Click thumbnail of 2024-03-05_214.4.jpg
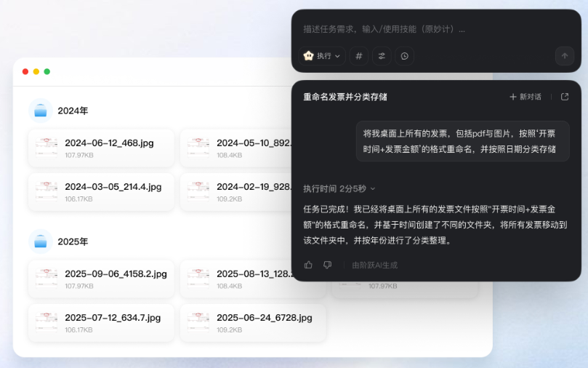The width and height of the screenshot is (588, 368). pyautogui.click(x=47, y=192)
